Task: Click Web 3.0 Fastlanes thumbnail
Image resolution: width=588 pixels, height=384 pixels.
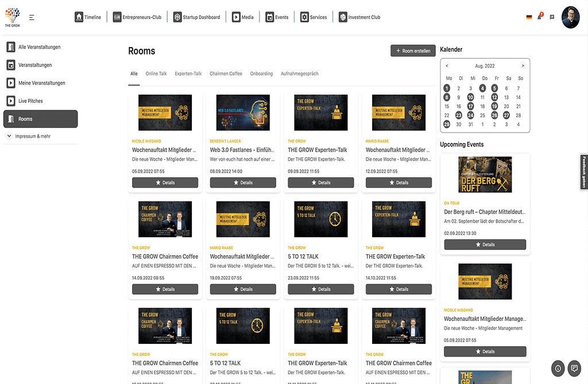Action: (x=243, y=113)
